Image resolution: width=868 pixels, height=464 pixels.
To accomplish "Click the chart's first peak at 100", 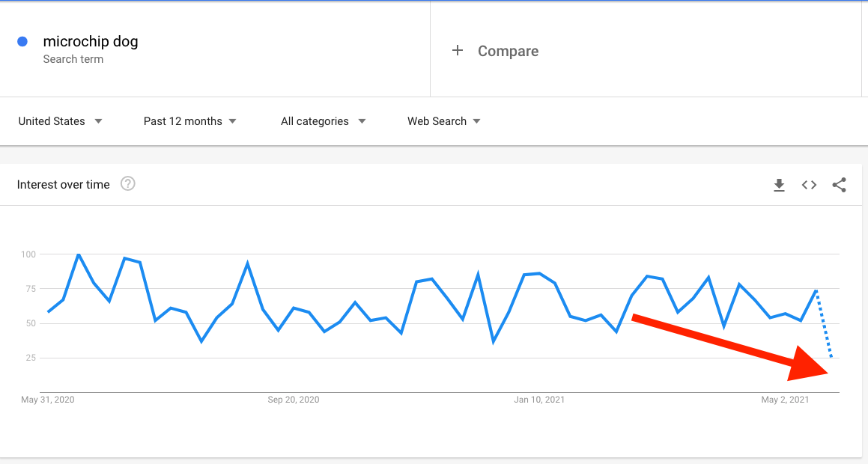I will click(79, 254).
